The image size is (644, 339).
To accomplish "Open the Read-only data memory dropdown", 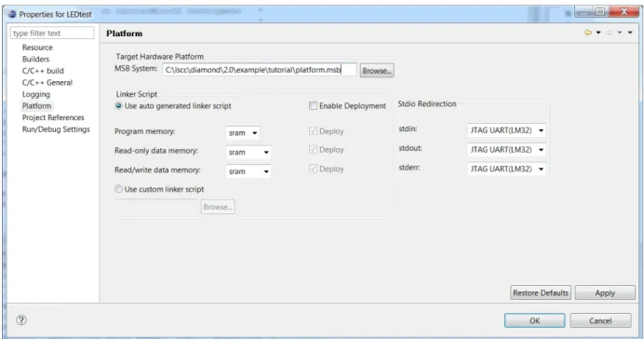I will pyautogui.click(x=248, y=152).
